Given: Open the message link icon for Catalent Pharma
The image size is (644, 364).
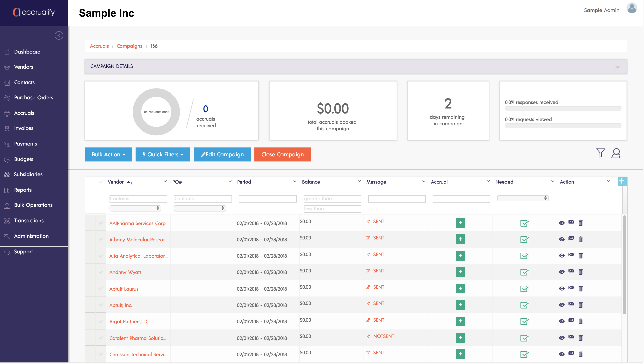Looking at the screenshot, I should 367,336.
